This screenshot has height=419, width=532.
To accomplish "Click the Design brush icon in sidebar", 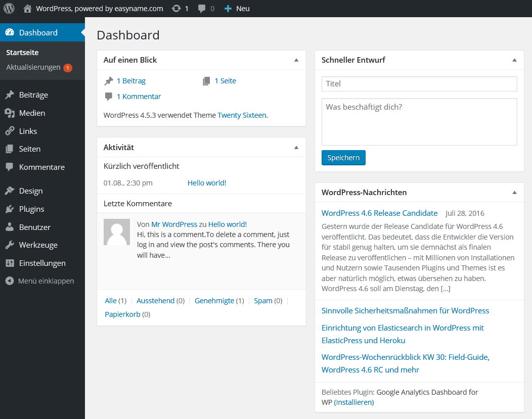I will (x=10, y=191).
